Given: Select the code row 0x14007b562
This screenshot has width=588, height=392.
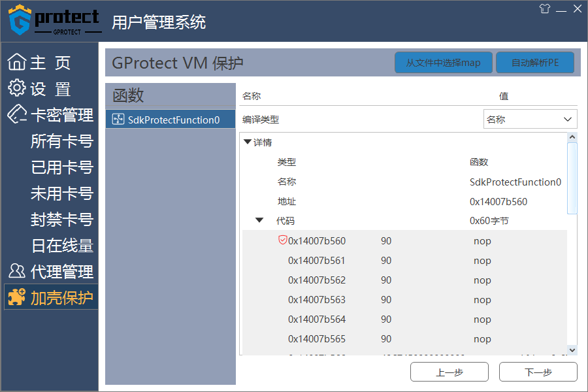Looking at the screenshot, I should pos(404,280).
